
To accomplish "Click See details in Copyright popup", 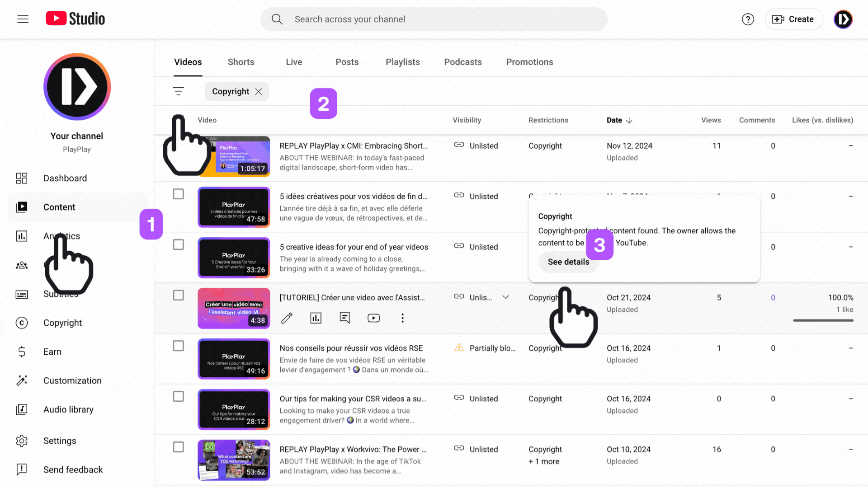I will [568, 262].
